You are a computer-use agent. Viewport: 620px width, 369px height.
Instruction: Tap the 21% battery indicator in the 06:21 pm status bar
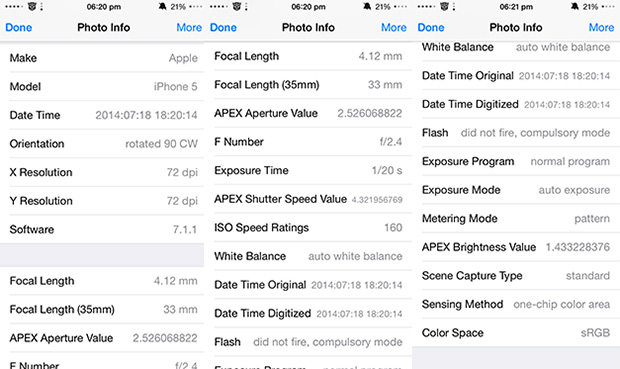590,7
